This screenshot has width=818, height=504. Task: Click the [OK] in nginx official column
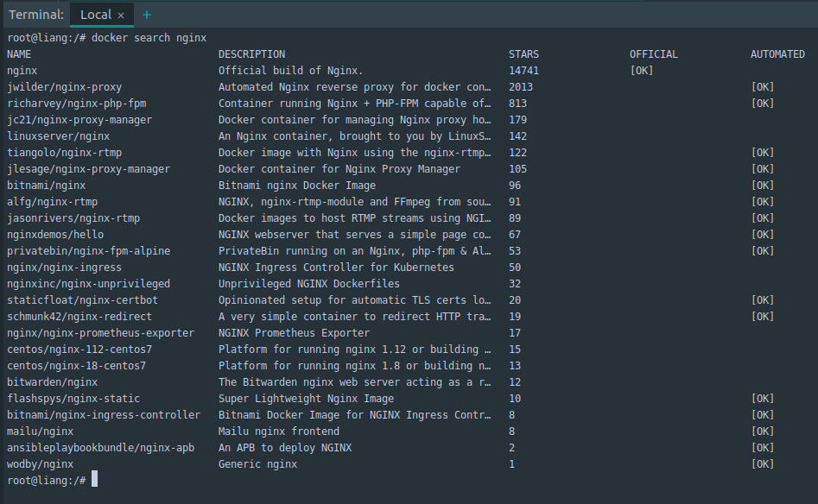pos(642,71)
